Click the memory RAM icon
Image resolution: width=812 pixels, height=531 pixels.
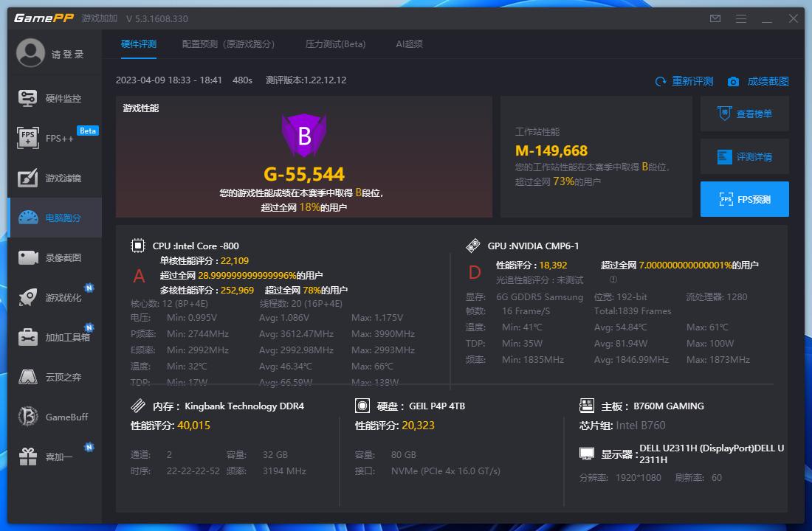pos(138,405)
